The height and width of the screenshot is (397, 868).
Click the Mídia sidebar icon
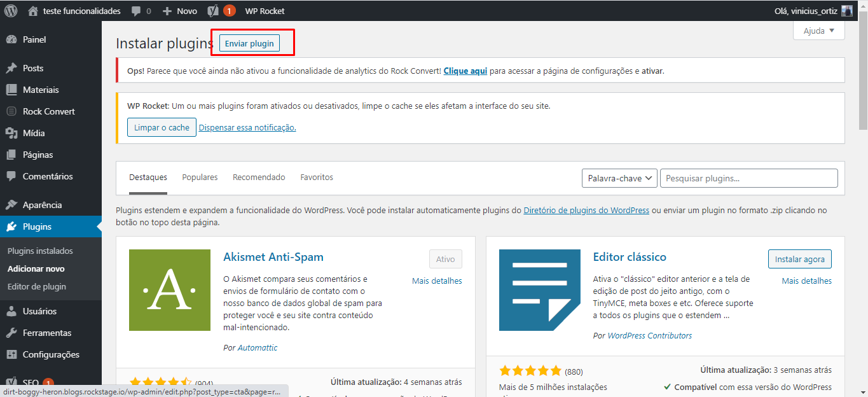click(x=11, y=133)
